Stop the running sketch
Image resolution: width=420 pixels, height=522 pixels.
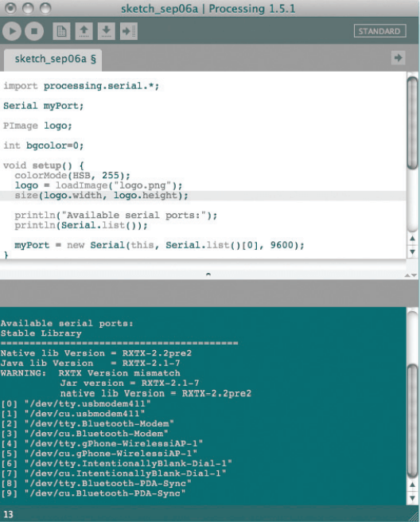(x=34, y=31)
